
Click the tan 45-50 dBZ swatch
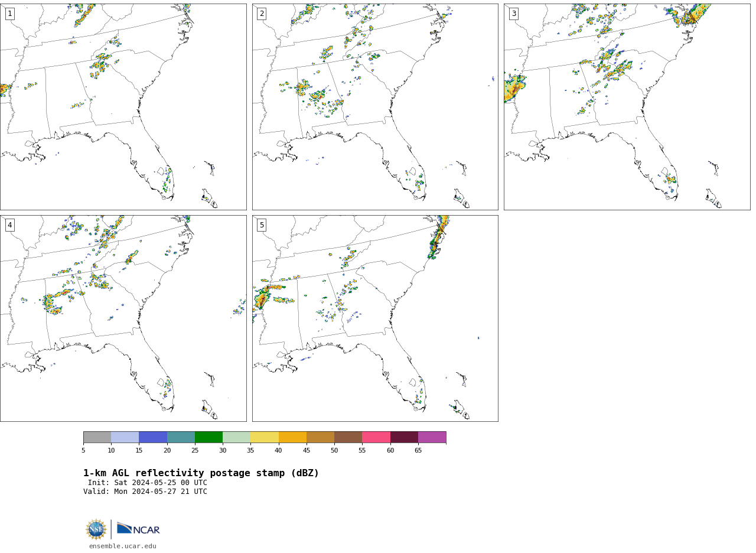tap(320, 437)
